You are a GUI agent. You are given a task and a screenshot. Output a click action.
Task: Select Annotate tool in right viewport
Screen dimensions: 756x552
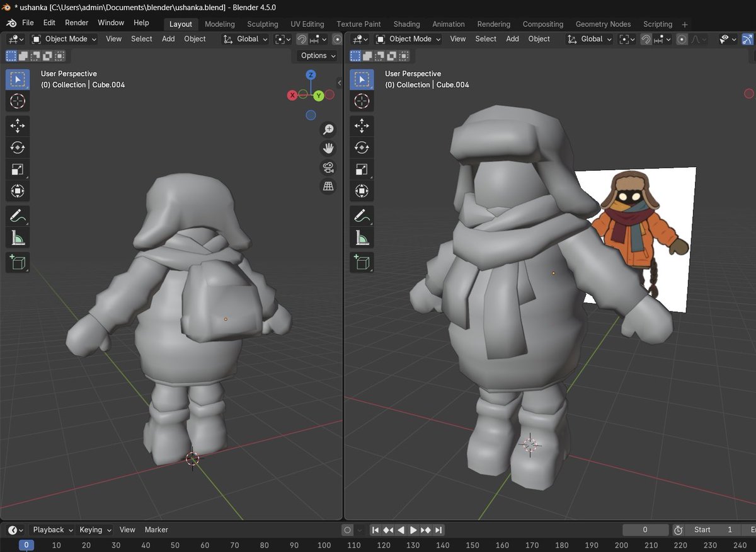click(362, 216)
